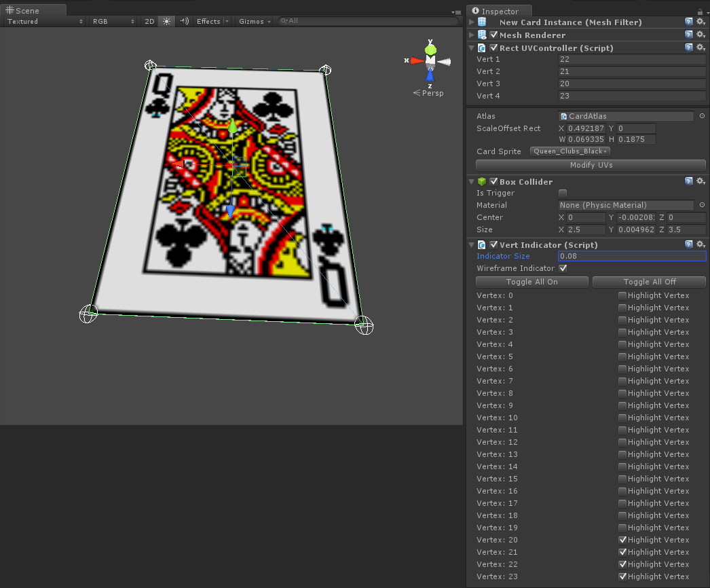Open help for Rect UVController script

(688, 48)
